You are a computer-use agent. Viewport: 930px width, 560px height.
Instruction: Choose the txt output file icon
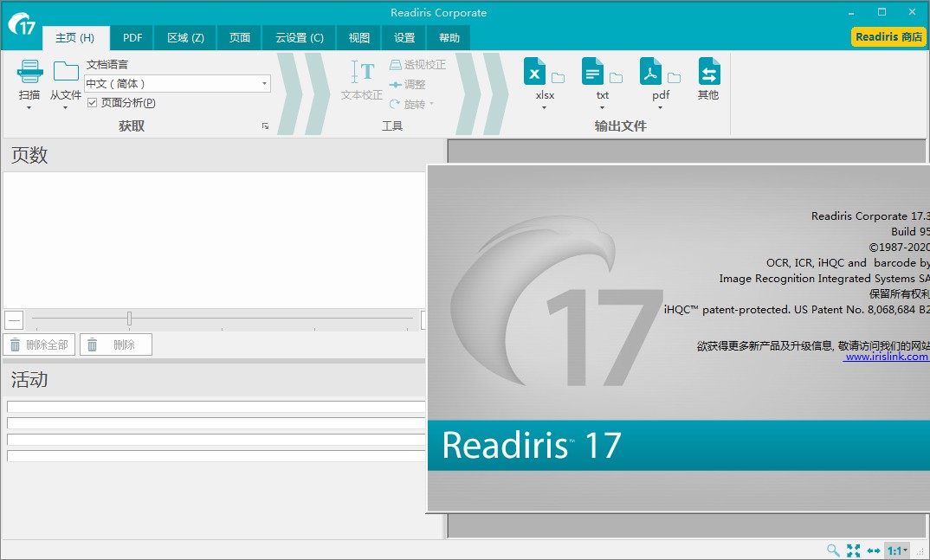[x=592, y=72]
